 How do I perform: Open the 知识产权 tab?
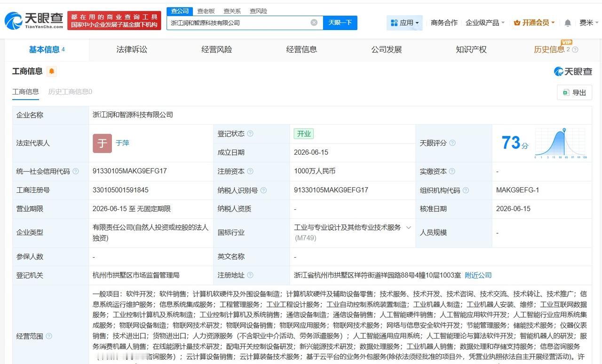coord(471,49)
